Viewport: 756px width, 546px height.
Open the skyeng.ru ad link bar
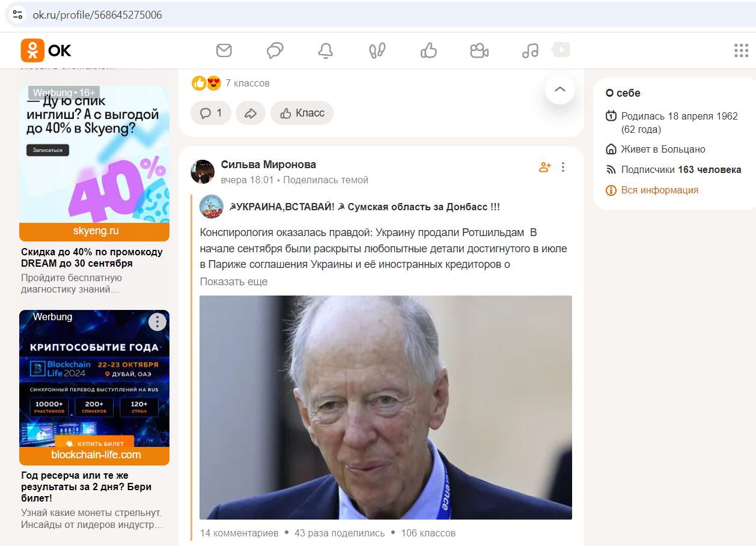click(94, 231)
